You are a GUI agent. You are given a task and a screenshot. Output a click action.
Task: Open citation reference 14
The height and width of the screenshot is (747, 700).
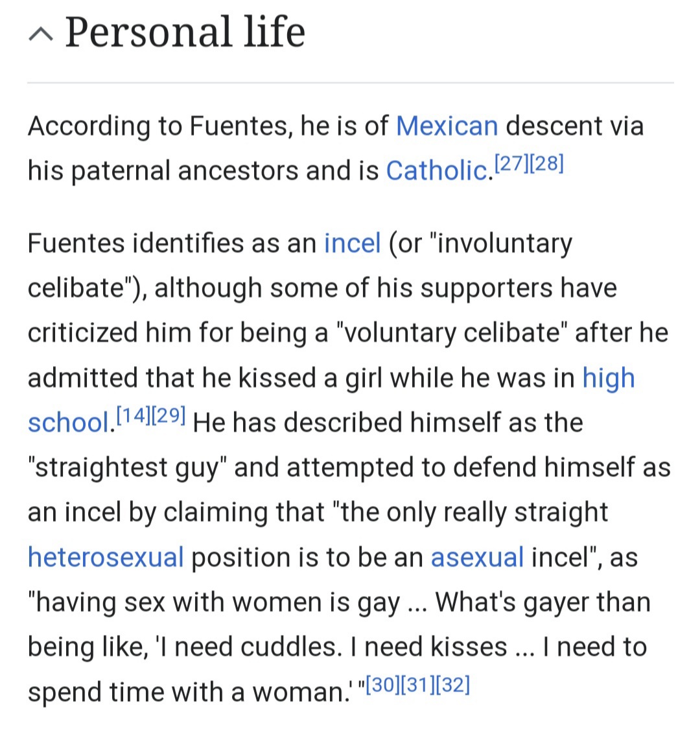[134, 415]
